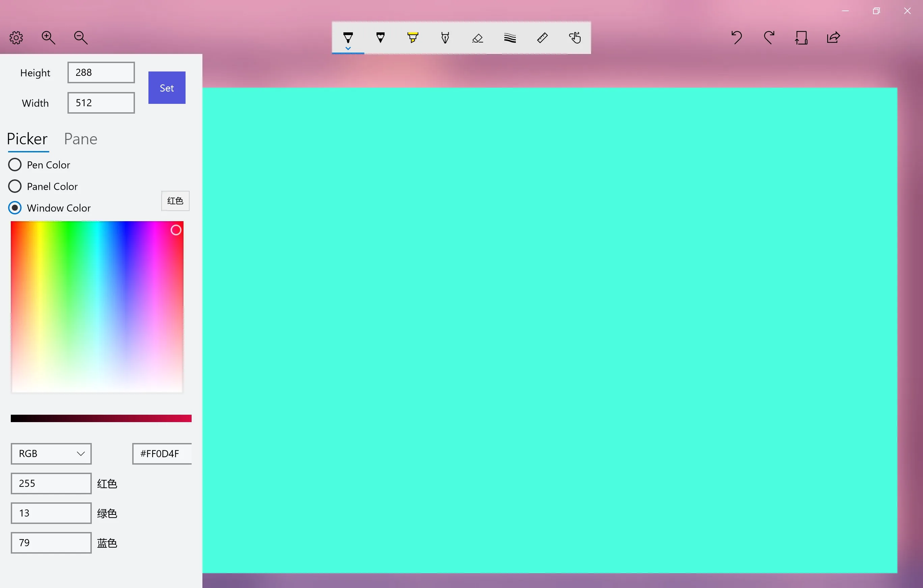Open the RGB color model dropdown
923x588 pixels.
(51, 453)
